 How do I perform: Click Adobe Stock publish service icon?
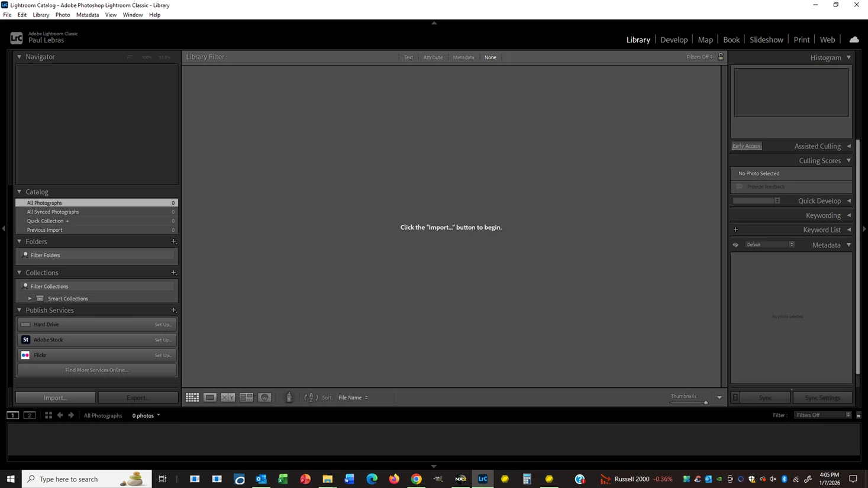25,340
